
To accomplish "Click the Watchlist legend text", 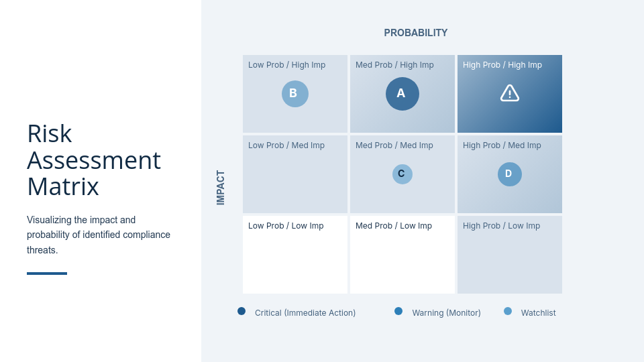I will point(538,313).
